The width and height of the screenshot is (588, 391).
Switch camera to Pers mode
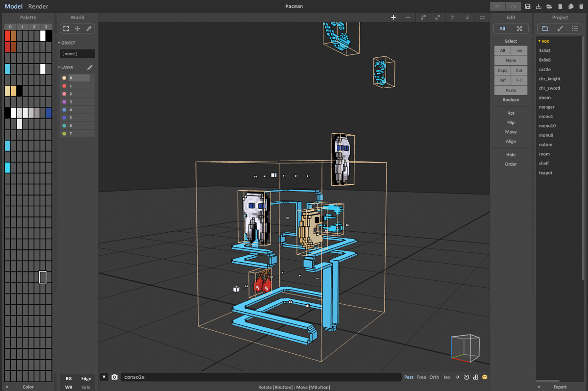pos(409,377)
